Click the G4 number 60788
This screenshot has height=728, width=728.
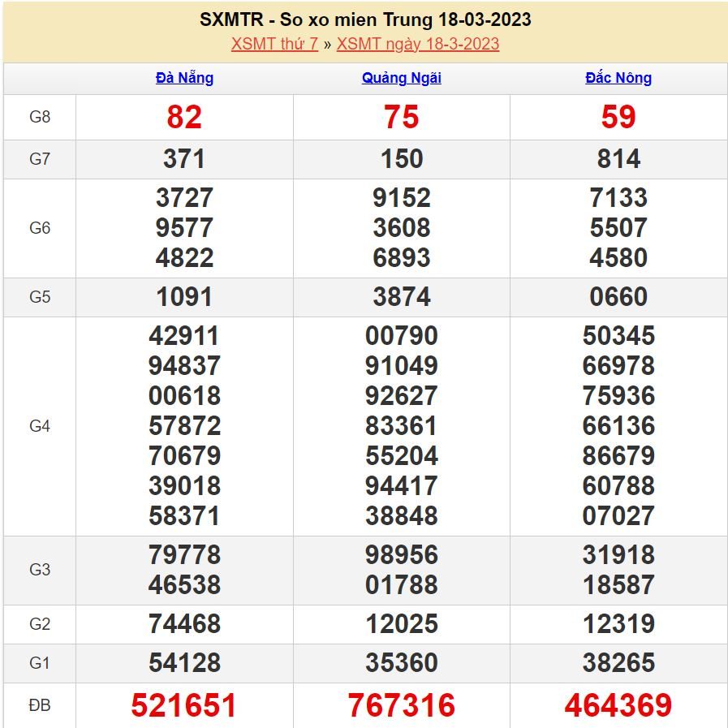point(618,486)
